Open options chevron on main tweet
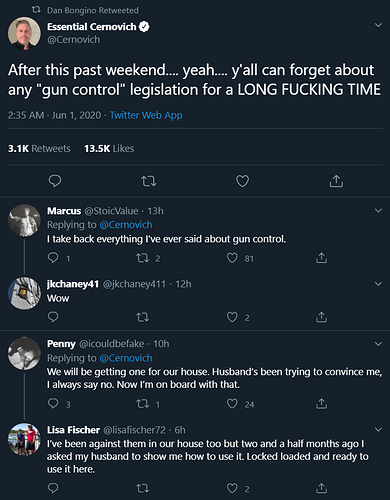Image resolution: width=390 pixels, height=500 pixels. pos(378,25)
